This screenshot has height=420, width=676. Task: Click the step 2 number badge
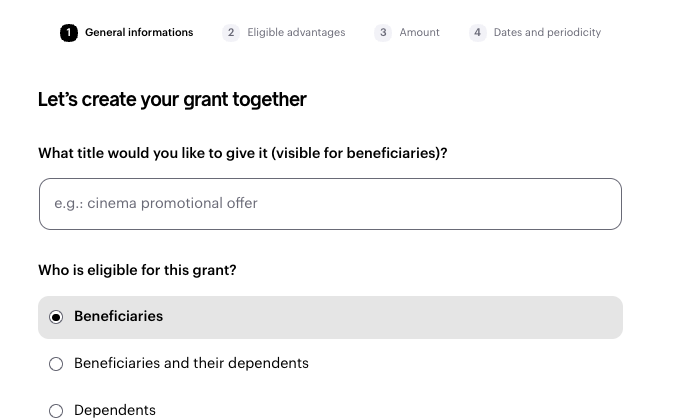[231, 33]
